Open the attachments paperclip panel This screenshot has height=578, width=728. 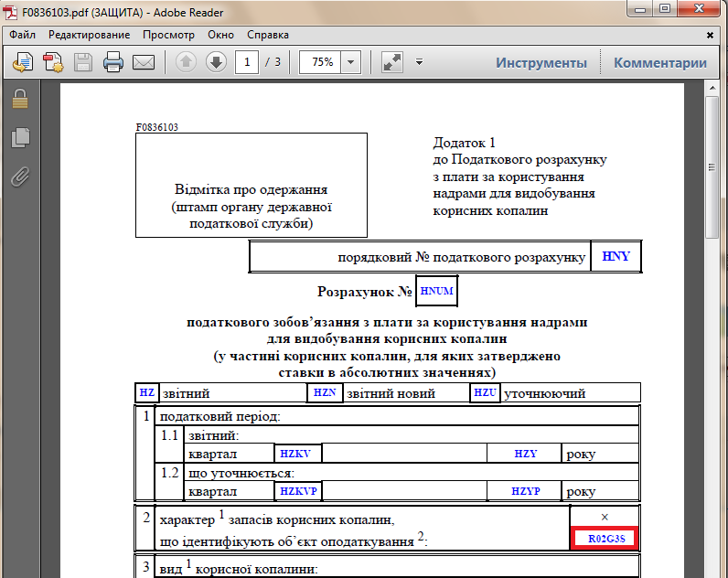(x=20, y=177)
